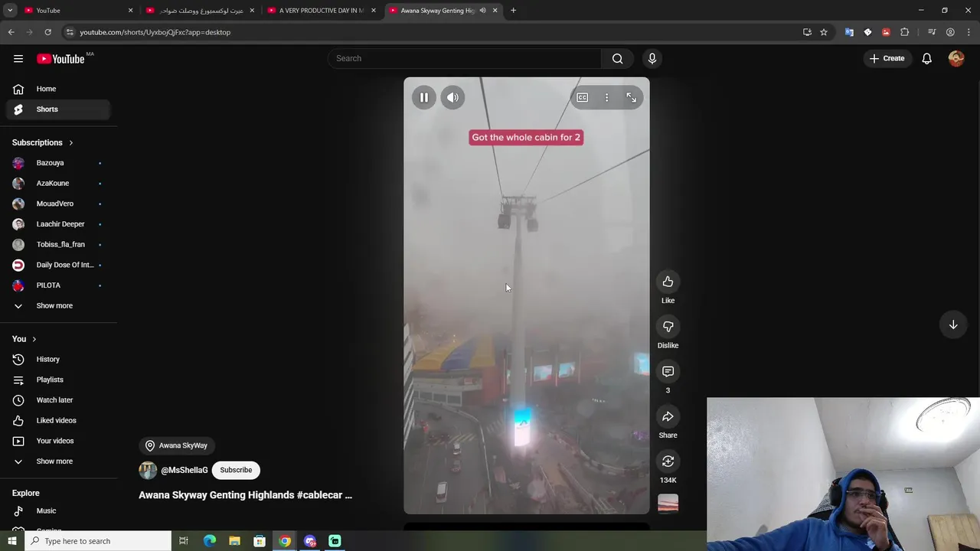This screenshot has height=551, width=980.
Task: Go to the YouTube logo home
Action: 60,59
